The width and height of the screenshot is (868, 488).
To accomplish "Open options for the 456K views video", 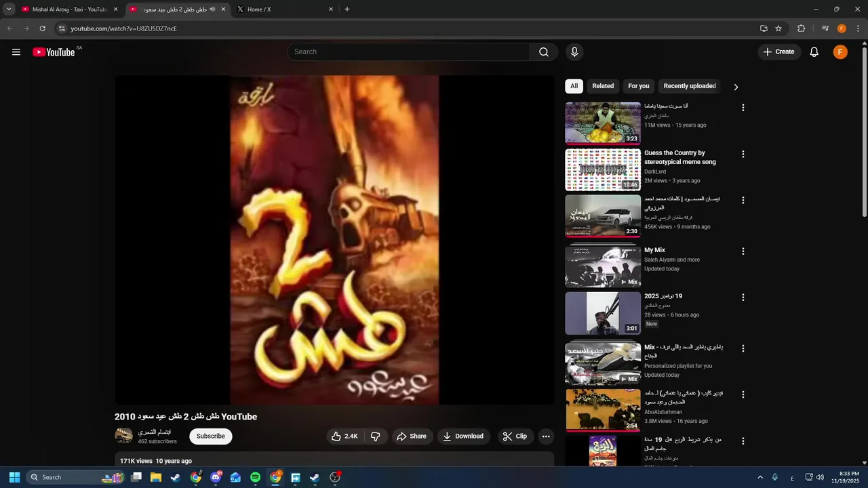I will pos(743,200).
